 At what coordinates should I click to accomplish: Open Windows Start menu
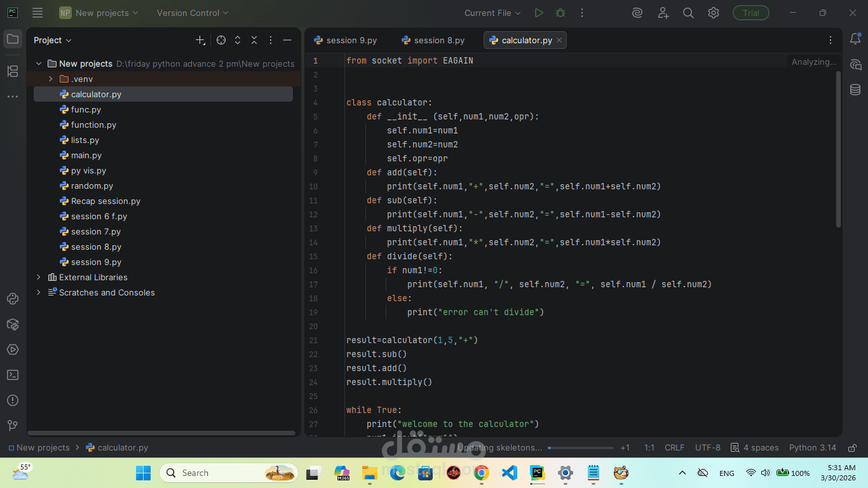point(144,473)
